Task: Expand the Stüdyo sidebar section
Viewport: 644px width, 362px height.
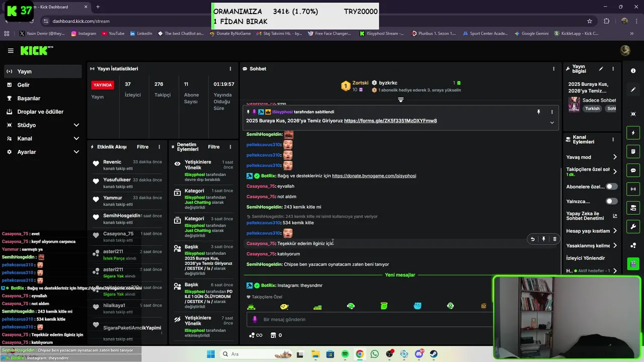Action: [76, 125]
